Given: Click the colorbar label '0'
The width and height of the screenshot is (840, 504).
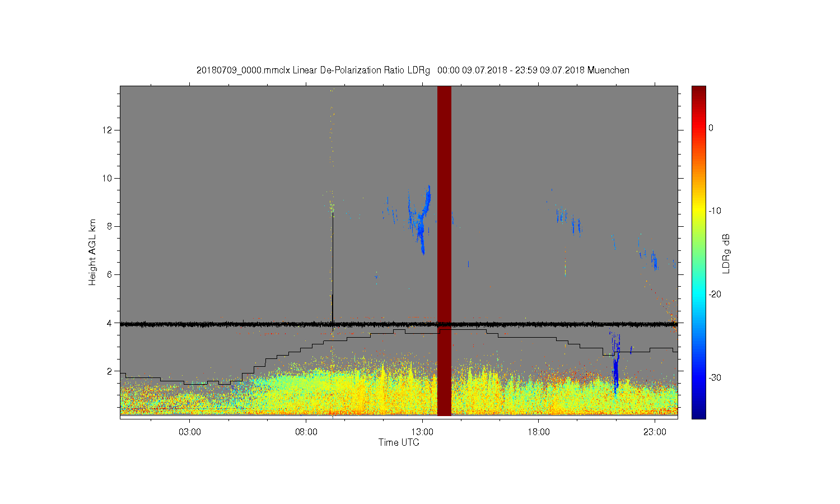Looking at the screenshot, I should 711,128.
